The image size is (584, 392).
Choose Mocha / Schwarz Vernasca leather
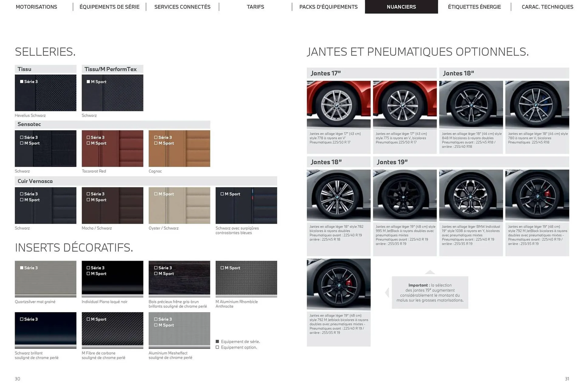[112, 205]
